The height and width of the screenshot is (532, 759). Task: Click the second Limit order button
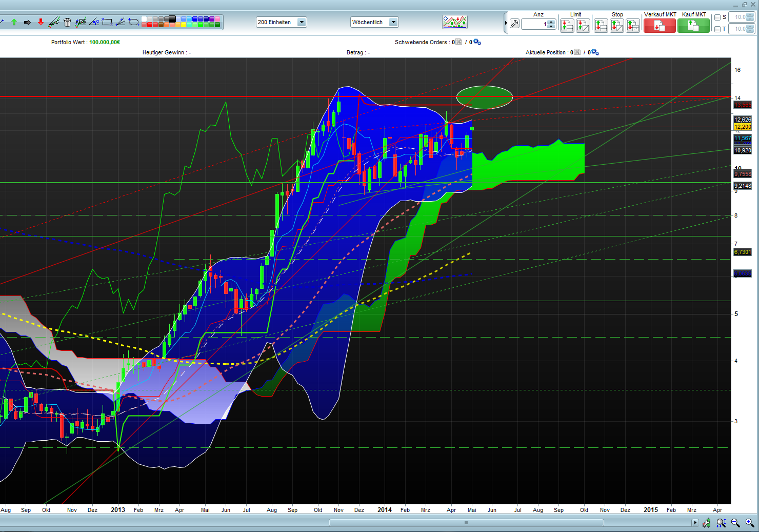pos(583,25)
